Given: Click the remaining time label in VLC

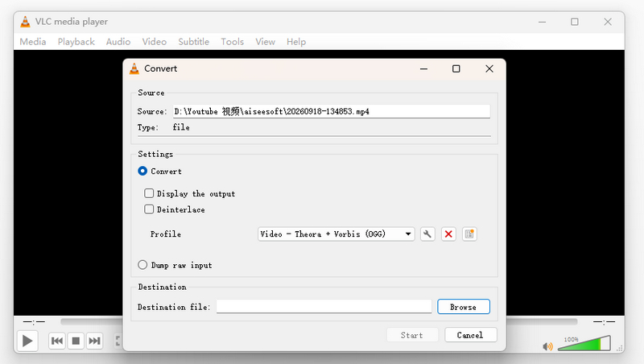Looking at the screenshot, I should tap(605, 321).
